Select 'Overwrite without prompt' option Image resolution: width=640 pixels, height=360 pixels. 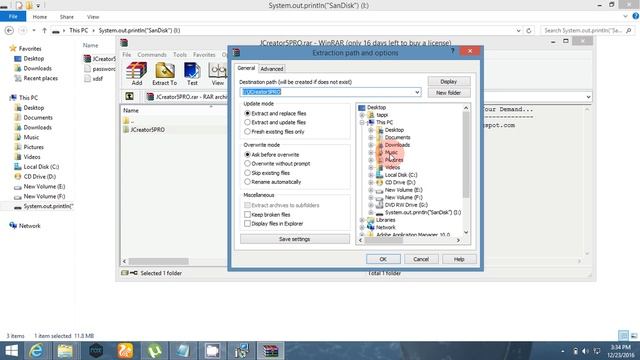[247, 163]
